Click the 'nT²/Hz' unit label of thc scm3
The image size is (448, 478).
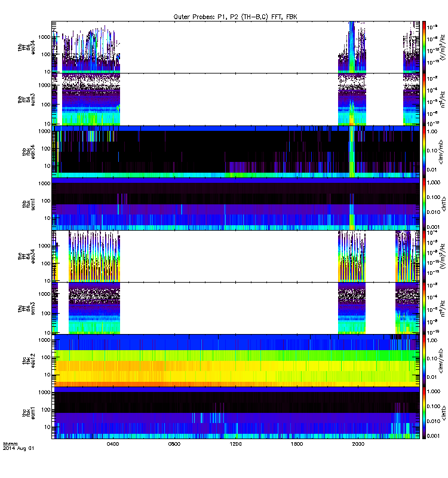[x=443, y=308]
